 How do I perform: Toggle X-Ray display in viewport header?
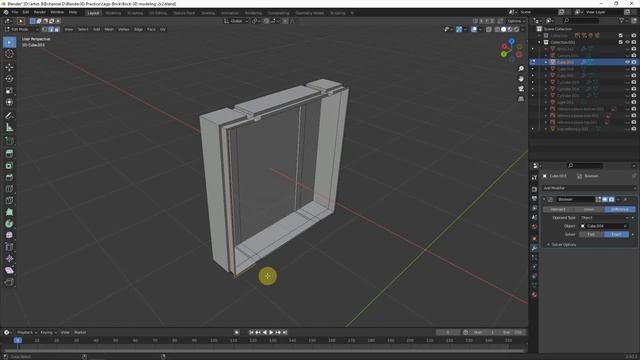coord(489,29)
